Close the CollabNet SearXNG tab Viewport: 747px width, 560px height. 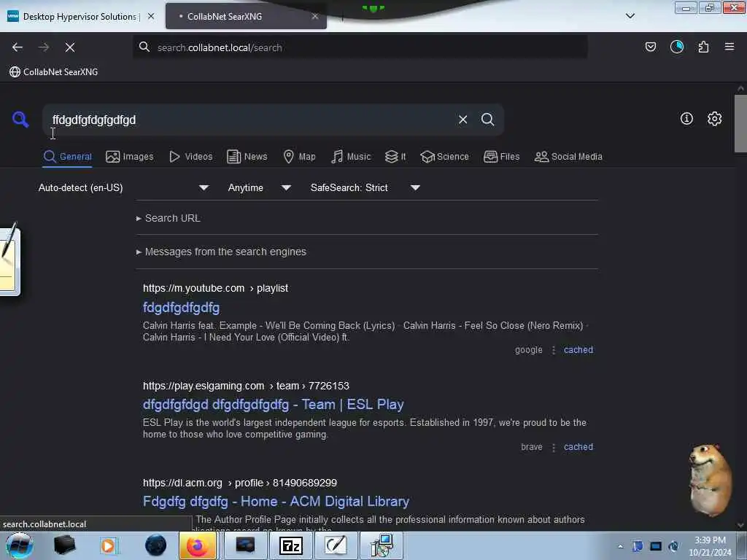click(x=315, y=16)
